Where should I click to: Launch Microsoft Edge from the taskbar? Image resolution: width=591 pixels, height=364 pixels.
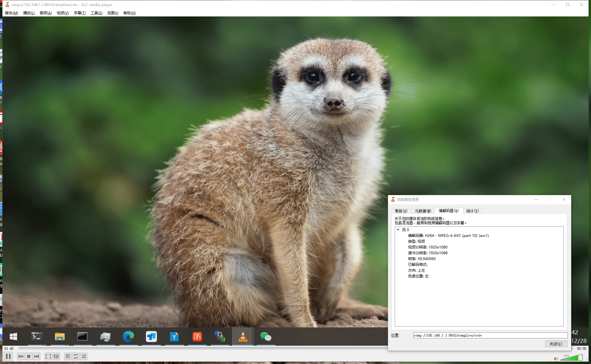(x=128, y=337)
